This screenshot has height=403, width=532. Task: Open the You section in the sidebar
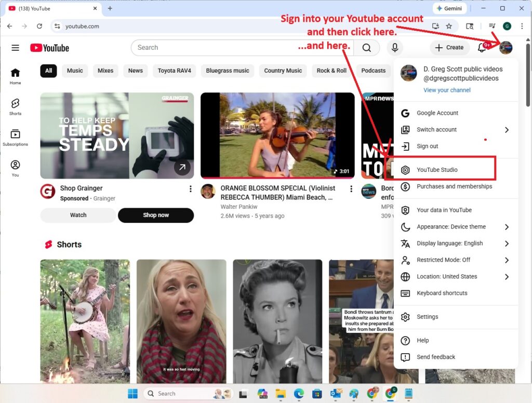[x=15, y=166]
